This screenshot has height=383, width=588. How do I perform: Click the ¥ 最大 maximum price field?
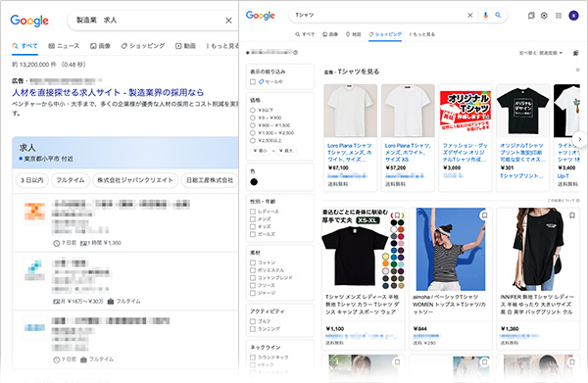[286, 151]
